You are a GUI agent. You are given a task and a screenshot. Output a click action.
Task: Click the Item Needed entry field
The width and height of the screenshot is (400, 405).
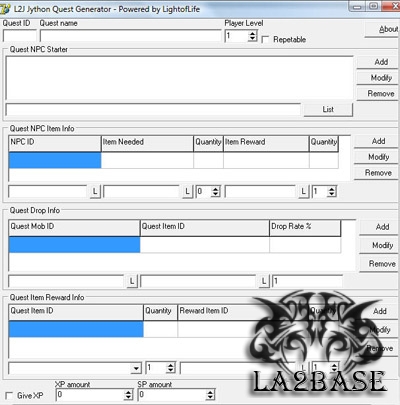coord(141,192)
